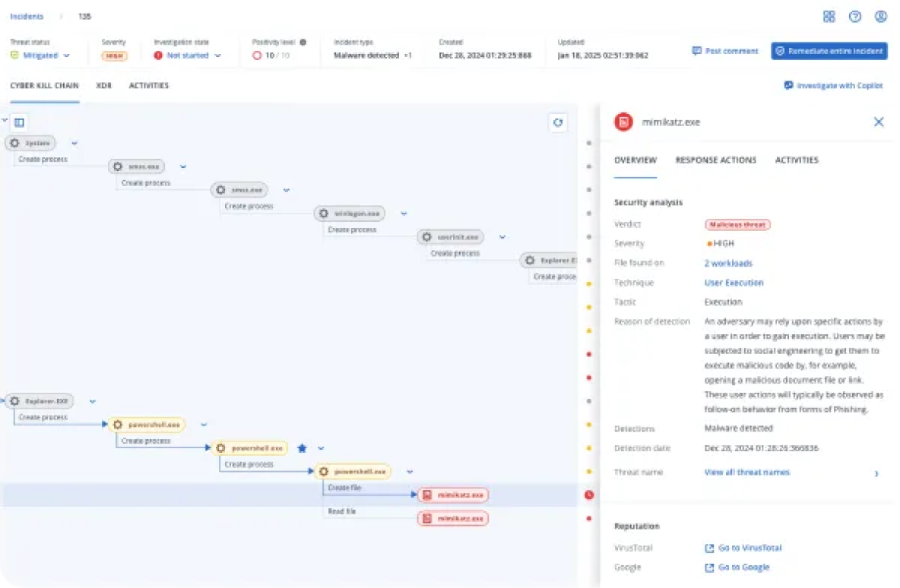Click Remediate entire incident
Image resolution: width=900 pixels, height=588 pixels.
(x=829, y=51)
